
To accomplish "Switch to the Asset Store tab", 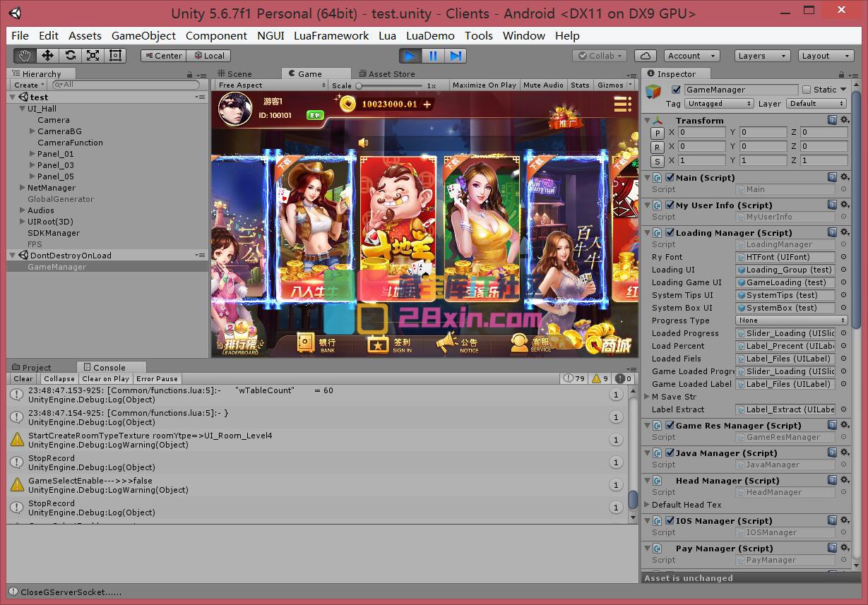I will 388,73.
